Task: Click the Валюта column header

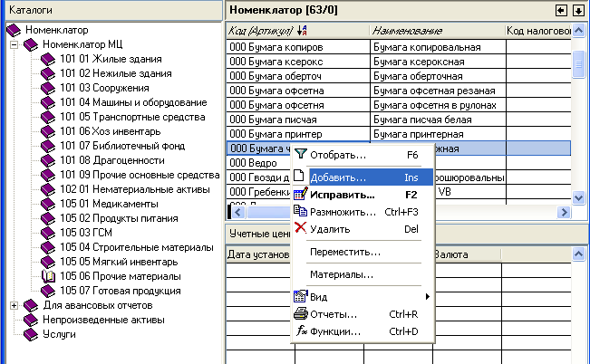Action: point(467,254)
